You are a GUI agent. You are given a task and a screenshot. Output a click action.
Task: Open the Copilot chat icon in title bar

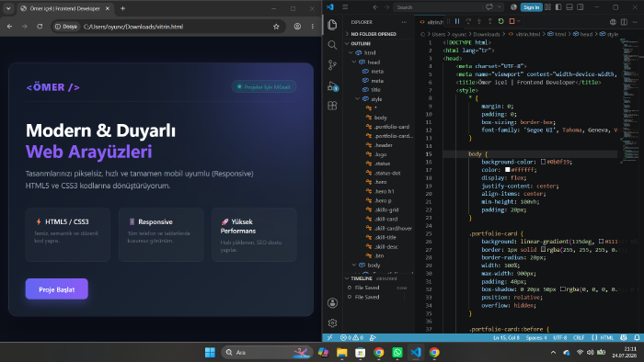coord(489,7)
